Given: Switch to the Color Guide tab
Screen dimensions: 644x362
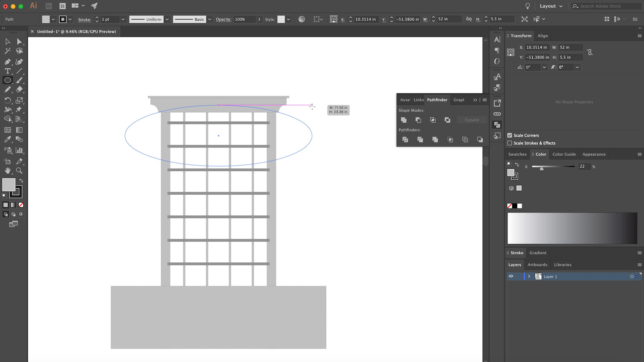Looking at the screenshot, I should (x=564, y=154).
